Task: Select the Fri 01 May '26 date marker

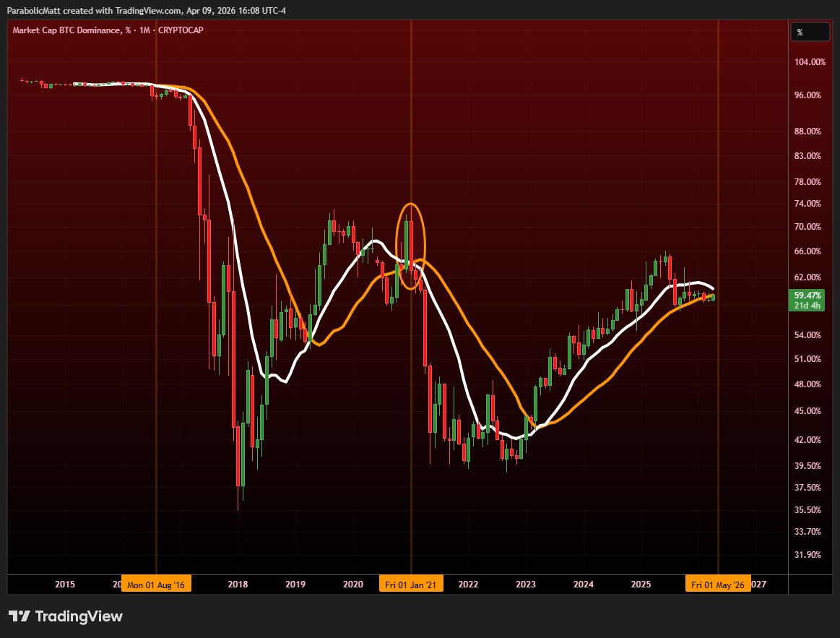Action: tap(718, 585)
